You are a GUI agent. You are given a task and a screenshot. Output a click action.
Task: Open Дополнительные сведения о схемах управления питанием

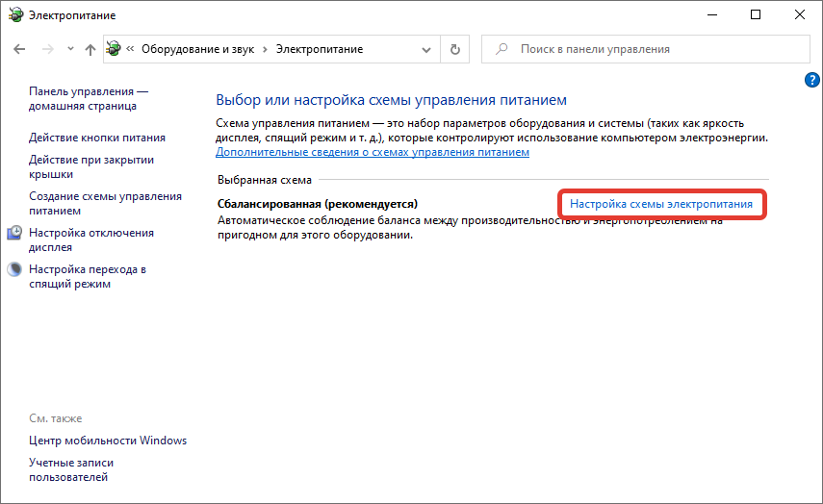point(372,152)
